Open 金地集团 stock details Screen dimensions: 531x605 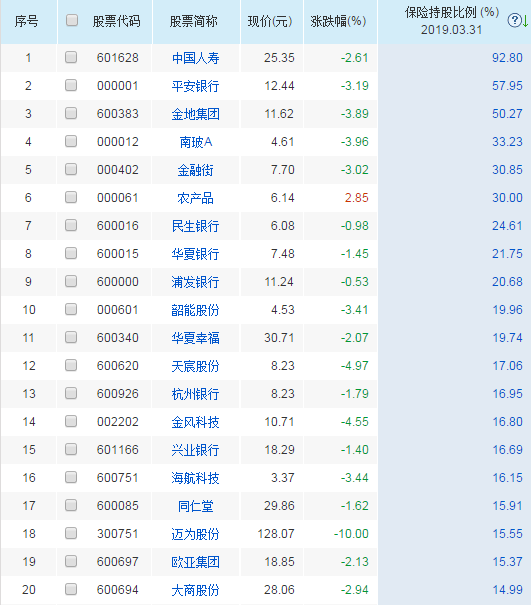[x=195, y=114]
